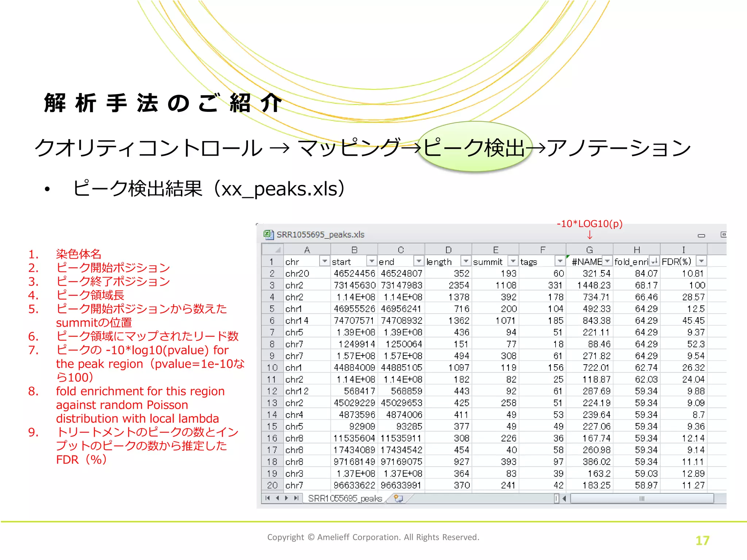Click the select-all corner of the spreadsheet
Image resolution: width=747 pixels, height=560 pixels.
point(272,250)
